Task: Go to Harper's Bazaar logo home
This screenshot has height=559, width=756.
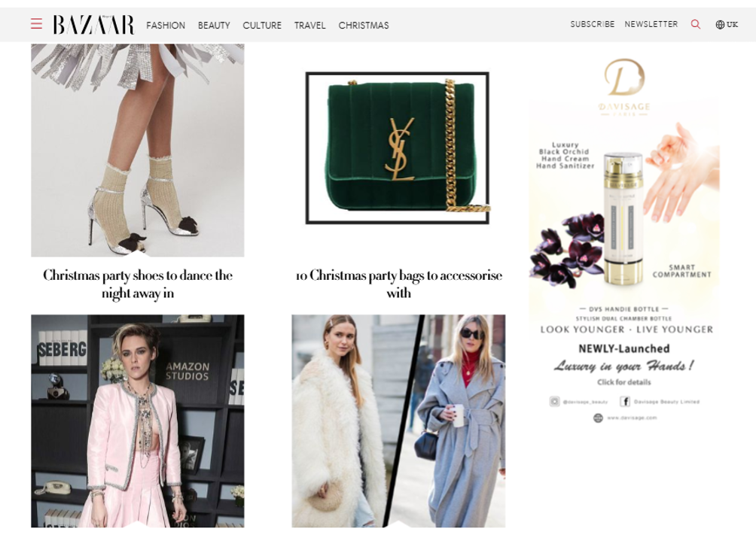Action: click(x=93, y=25)
